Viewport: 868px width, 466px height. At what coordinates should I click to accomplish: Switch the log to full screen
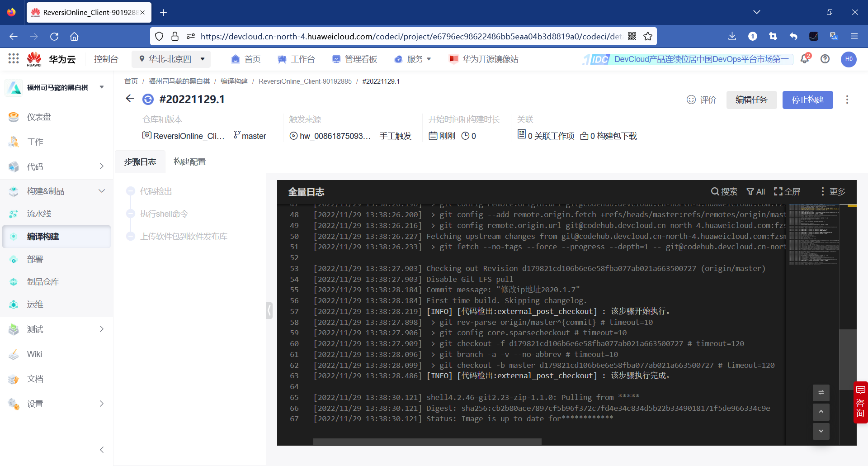(787, 191)
